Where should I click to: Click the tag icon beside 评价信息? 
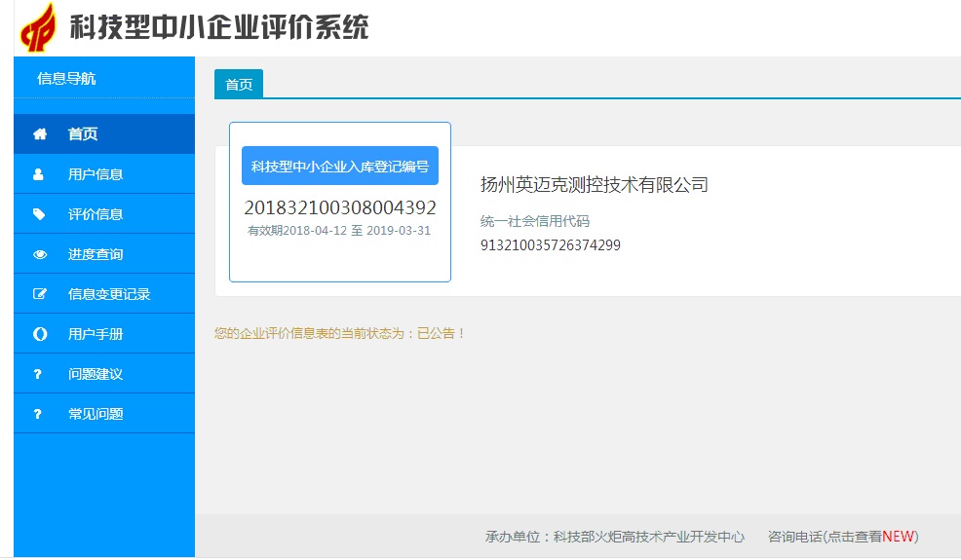point(39,214)
